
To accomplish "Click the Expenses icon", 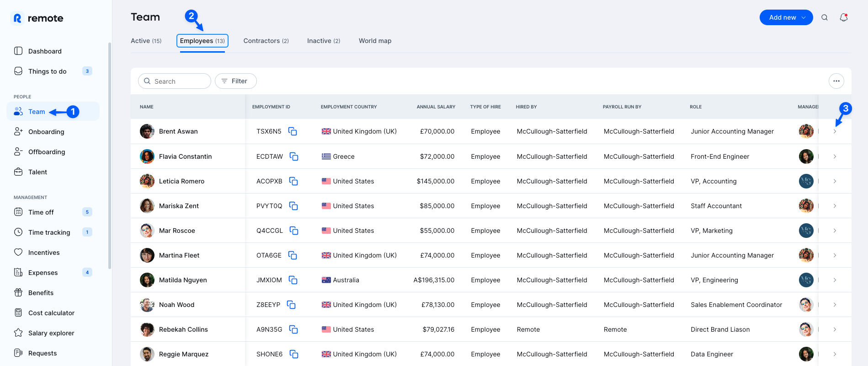I will pos(18,272).
